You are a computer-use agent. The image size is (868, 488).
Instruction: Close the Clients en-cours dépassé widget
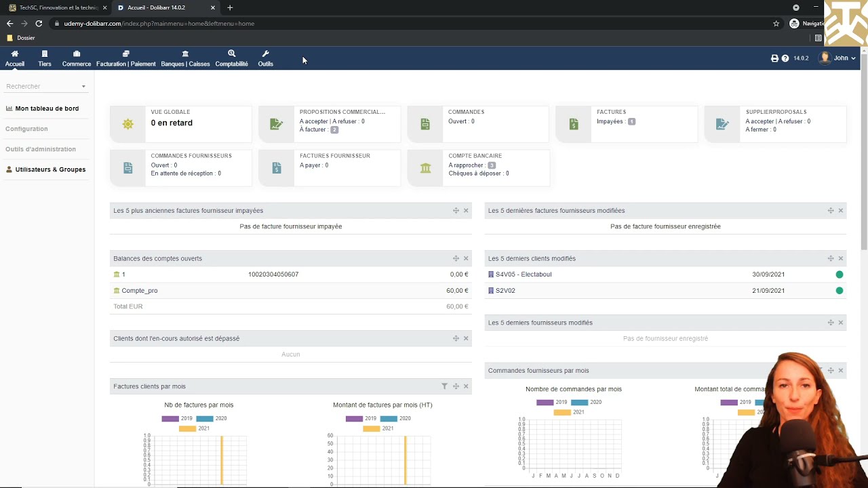click(466, 338)
